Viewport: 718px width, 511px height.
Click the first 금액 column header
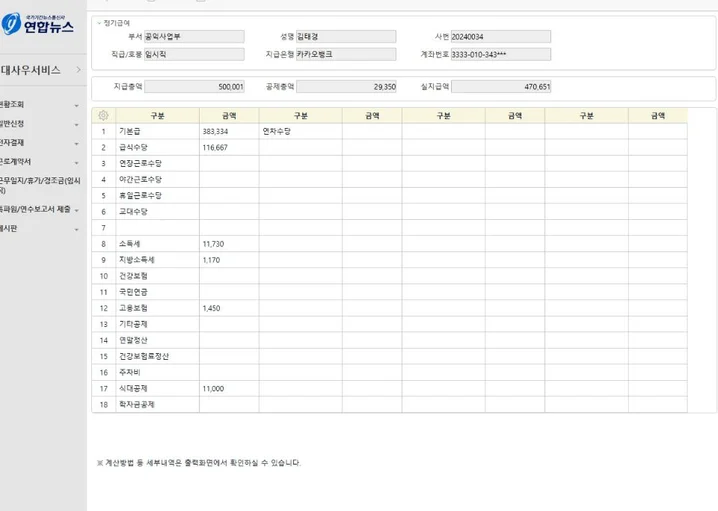(228, 116)
